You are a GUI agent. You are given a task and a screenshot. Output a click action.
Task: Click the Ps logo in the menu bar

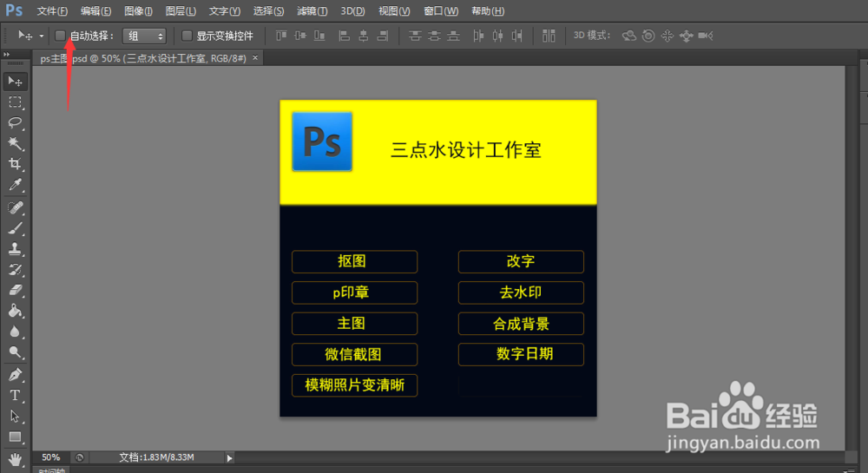coord(14,10)
